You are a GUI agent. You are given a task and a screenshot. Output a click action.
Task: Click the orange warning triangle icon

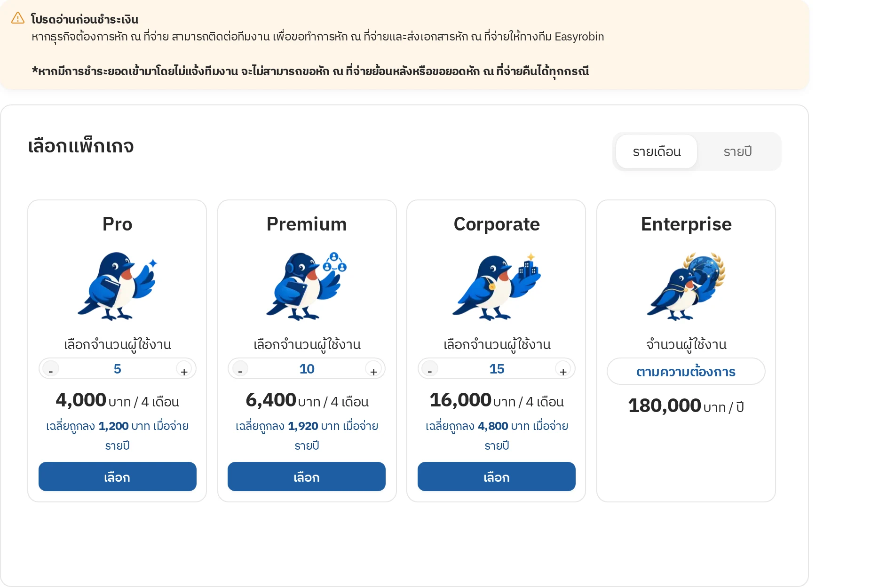(18, 18)
